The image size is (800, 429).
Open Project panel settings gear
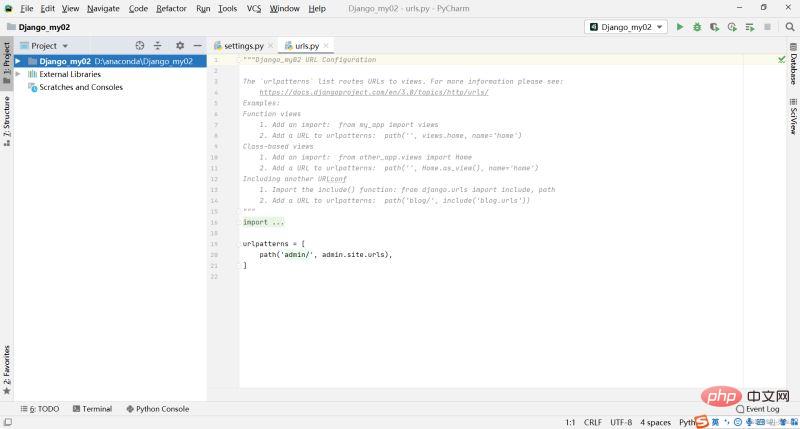click(x=180, y=45)
